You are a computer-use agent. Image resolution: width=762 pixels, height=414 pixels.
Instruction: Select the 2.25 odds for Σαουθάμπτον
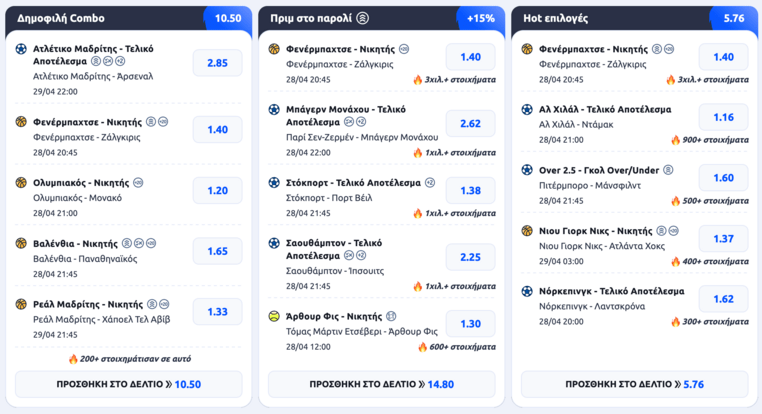tap(470, 257)
